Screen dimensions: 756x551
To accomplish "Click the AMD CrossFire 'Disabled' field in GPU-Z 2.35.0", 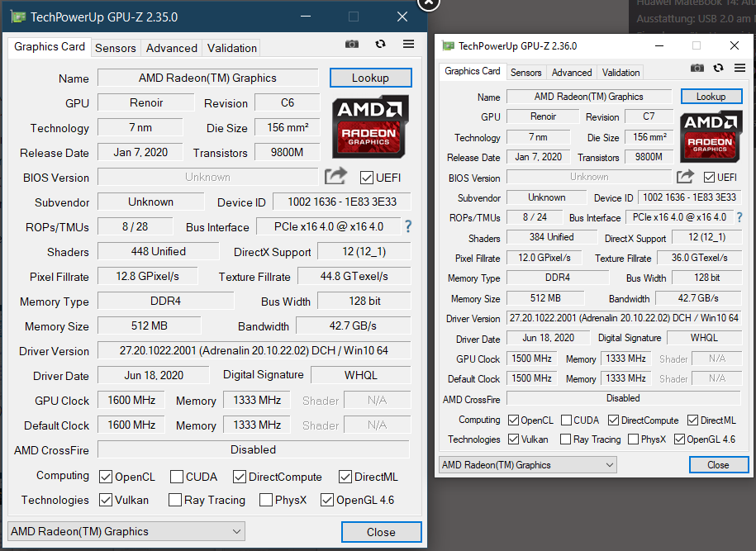I will pyautogui.click(x=254, y=449).
